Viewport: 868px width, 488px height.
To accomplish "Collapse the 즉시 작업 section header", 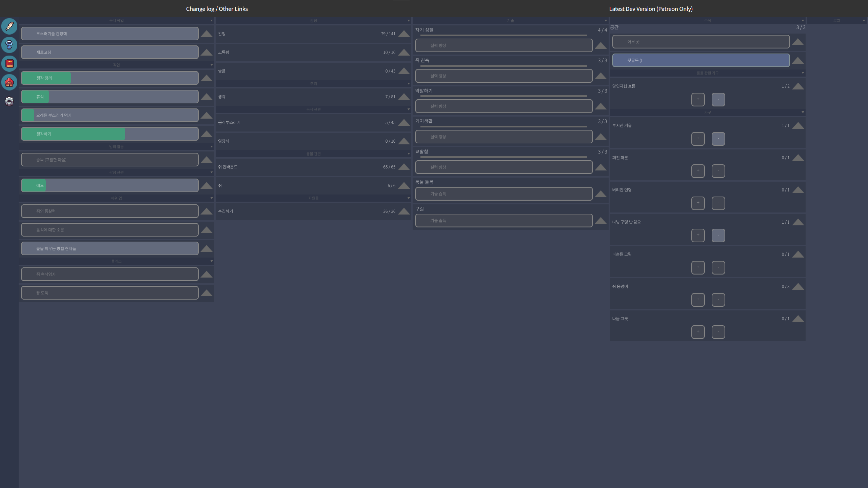I will 116,21.
